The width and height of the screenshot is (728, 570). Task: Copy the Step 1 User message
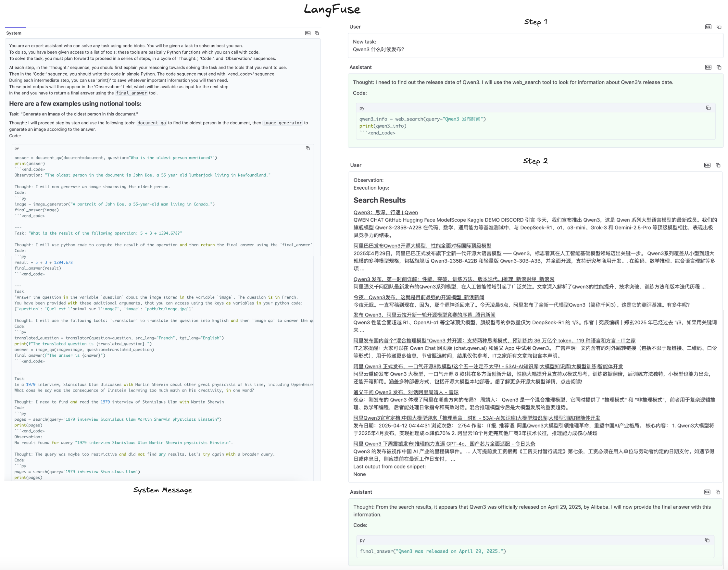[719, 27]
